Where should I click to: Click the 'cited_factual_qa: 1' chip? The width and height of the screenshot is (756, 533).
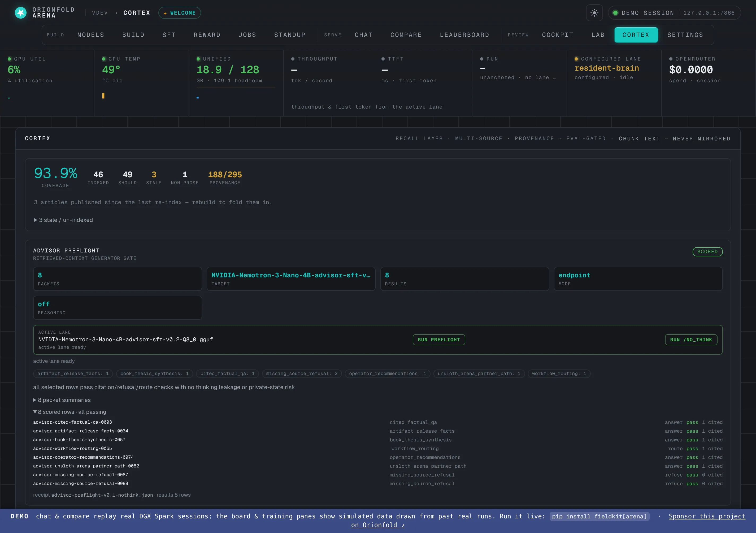point(228,373)
